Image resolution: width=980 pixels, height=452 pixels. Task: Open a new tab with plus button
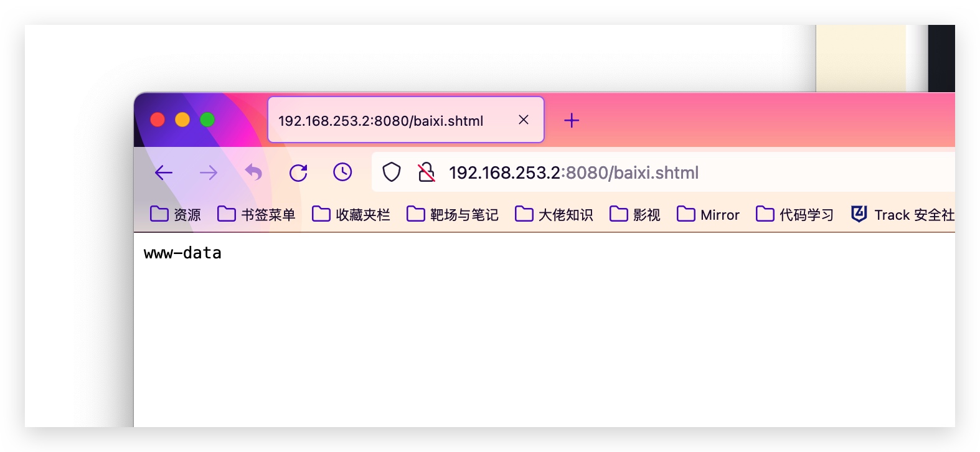coord(572,120)
